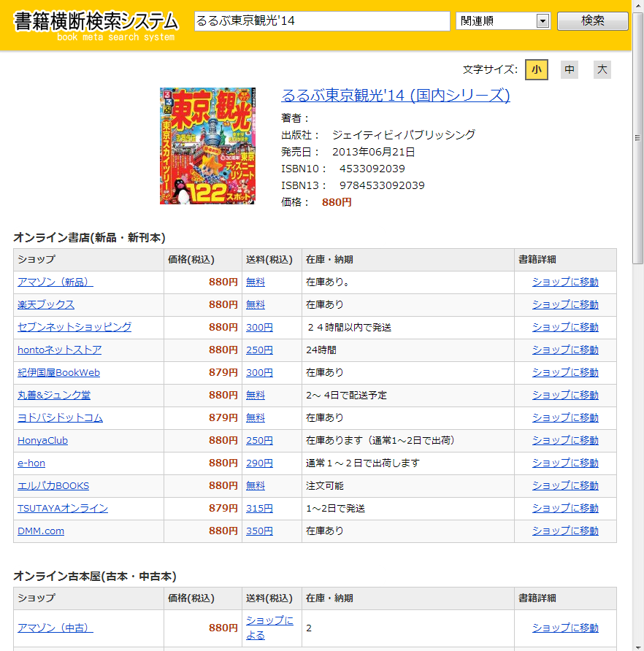Viewport: 644px width, 651px height.
Task: Click the るるぶ東京観光 book cover thumbnail
Action: tap(208, 146)
